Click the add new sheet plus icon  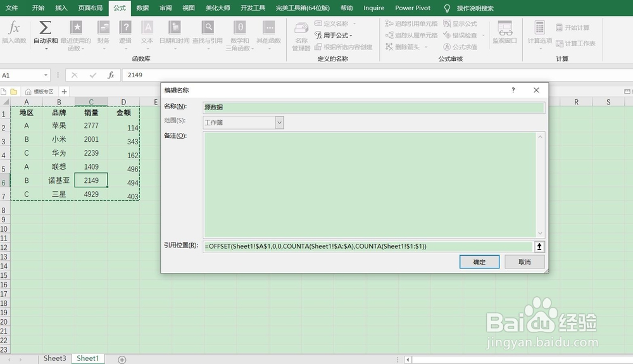click(x=122, y=359)
